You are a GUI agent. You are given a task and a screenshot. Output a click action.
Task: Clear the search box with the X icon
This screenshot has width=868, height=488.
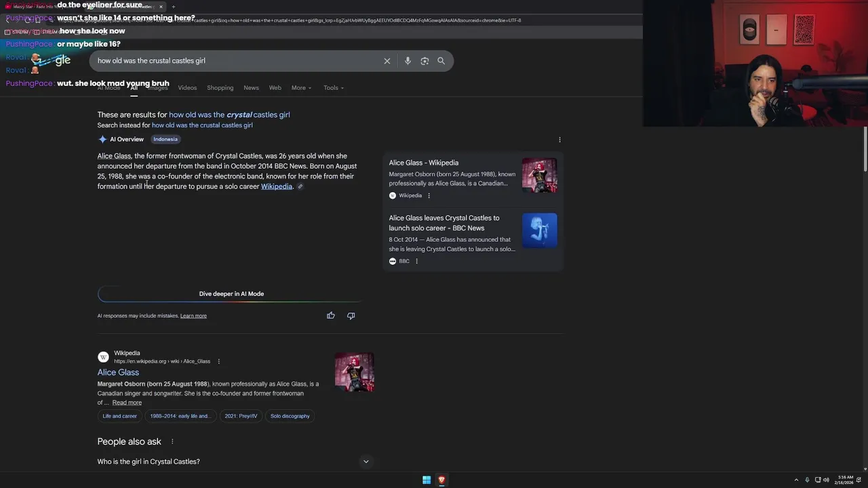[387, 61]
